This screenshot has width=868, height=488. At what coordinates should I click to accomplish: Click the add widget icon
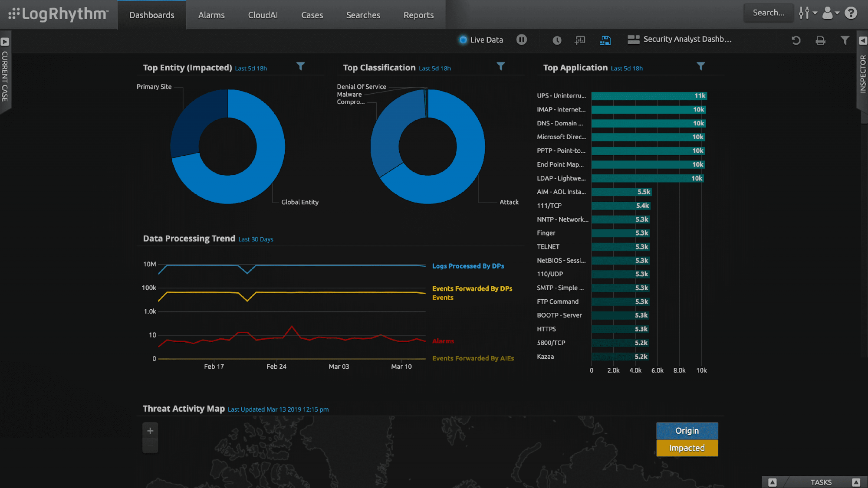tap(580, 40)
